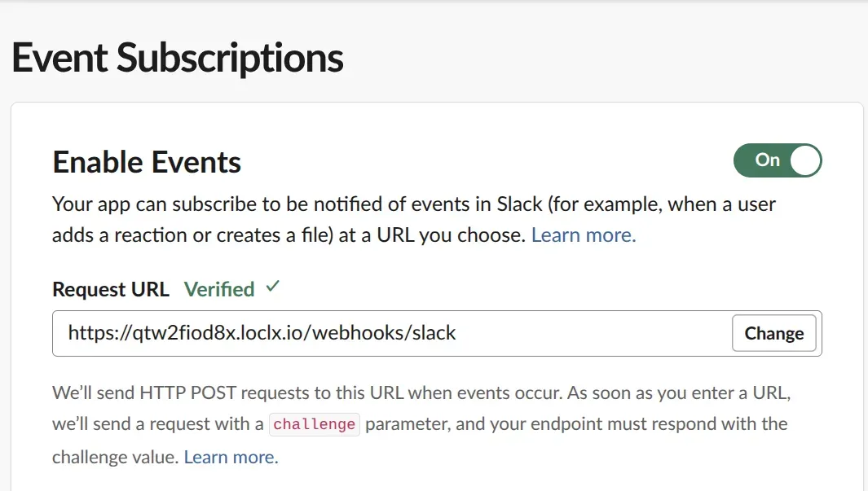
Task: Click the Enable Events section title
Action: (146, 161)
